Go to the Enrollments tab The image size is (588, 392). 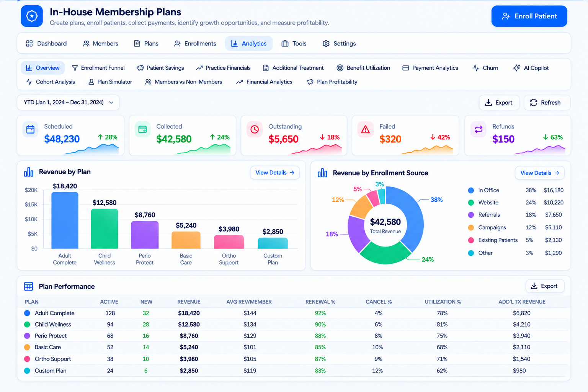click(x=195, y=44)
